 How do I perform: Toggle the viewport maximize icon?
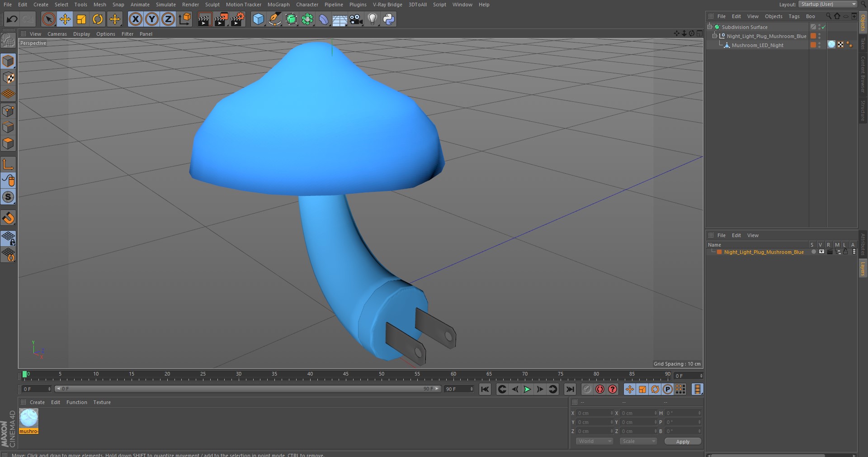click(x=699, y=33)
